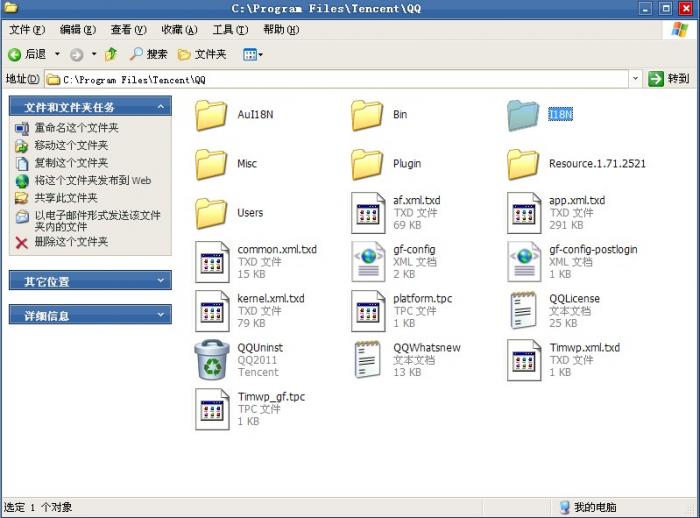700x518 pixels.
Task: Expand the address bar dropdown
Action: (635, 79)
